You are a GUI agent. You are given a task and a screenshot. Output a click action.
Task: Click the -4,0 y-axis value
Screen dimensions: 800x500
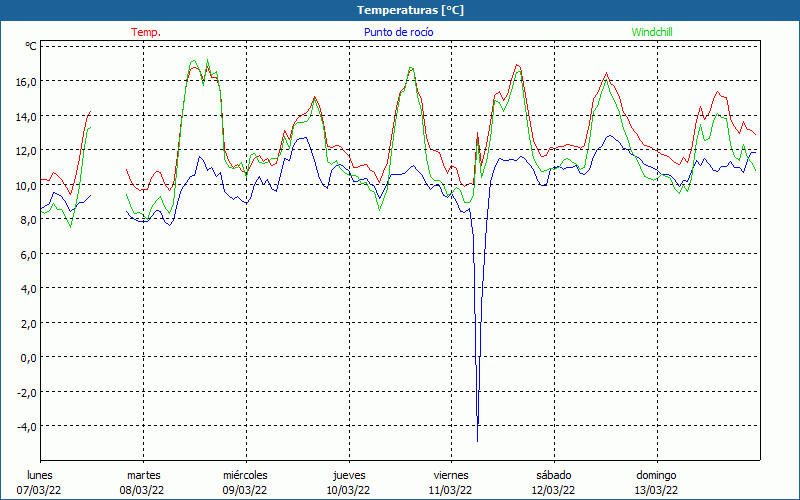24,426
